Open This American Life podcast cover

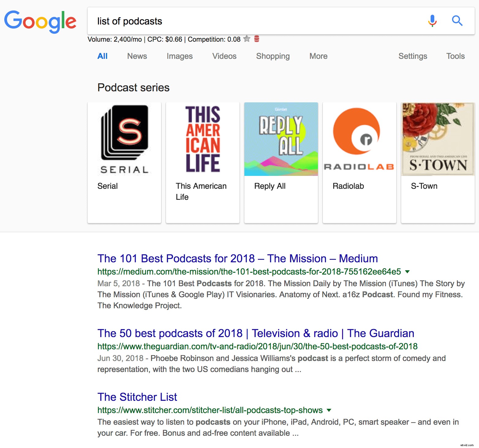coord(203,139)
